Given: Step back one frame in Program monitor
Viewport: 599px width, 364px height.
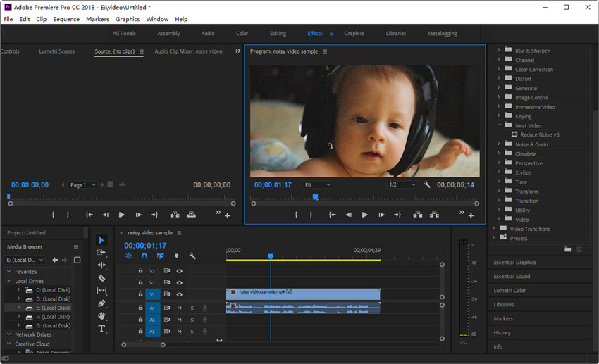Looking at the screenshot, I should coord(348,215).
